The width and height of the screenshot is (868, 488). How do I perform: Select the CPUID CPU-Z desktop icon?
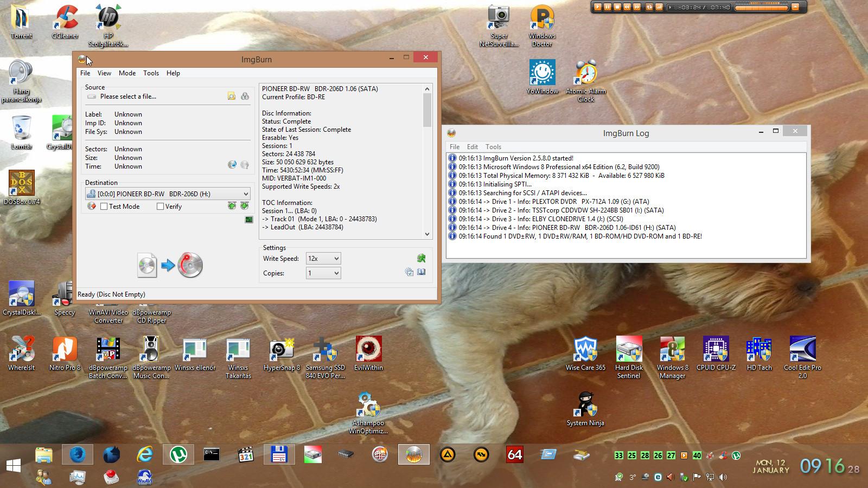[x=716, y=354]
